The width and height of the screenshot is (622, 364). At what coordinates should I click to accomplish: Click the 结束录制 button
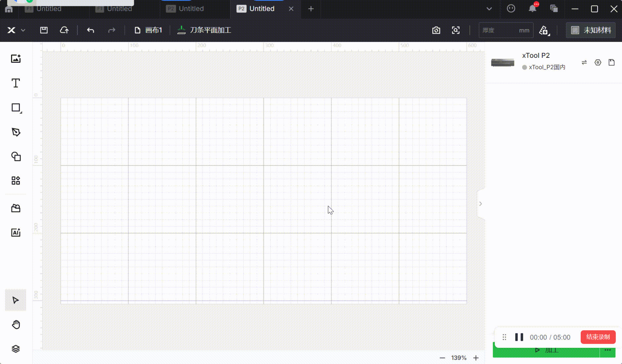(x=598, y=337)
